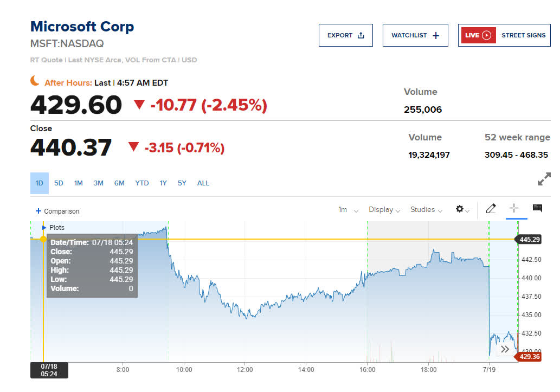Click the Live play icon

[x=486, y=35]
